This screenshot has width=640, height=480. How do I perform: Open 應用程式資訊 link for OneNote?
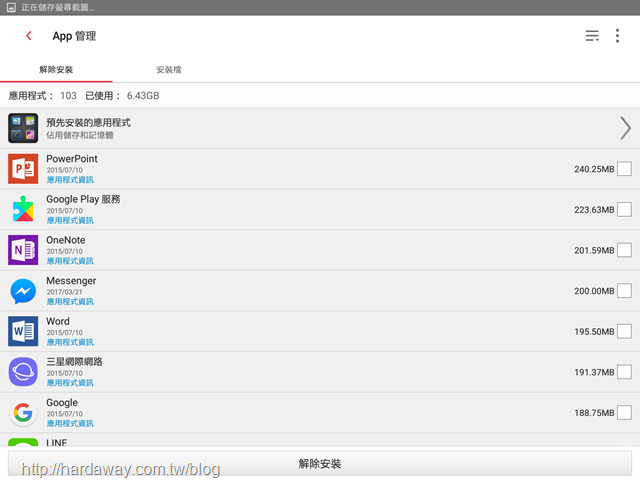click(70, 261)
